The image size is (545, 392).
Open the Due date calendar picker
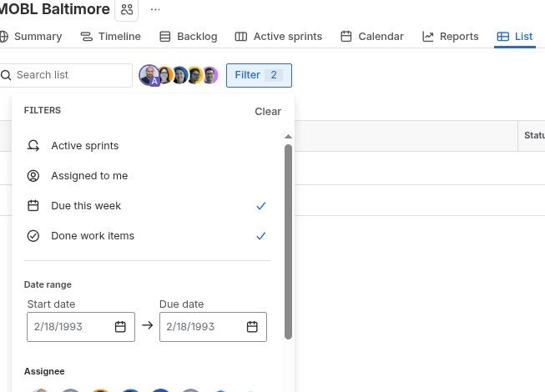pos(252,327)
